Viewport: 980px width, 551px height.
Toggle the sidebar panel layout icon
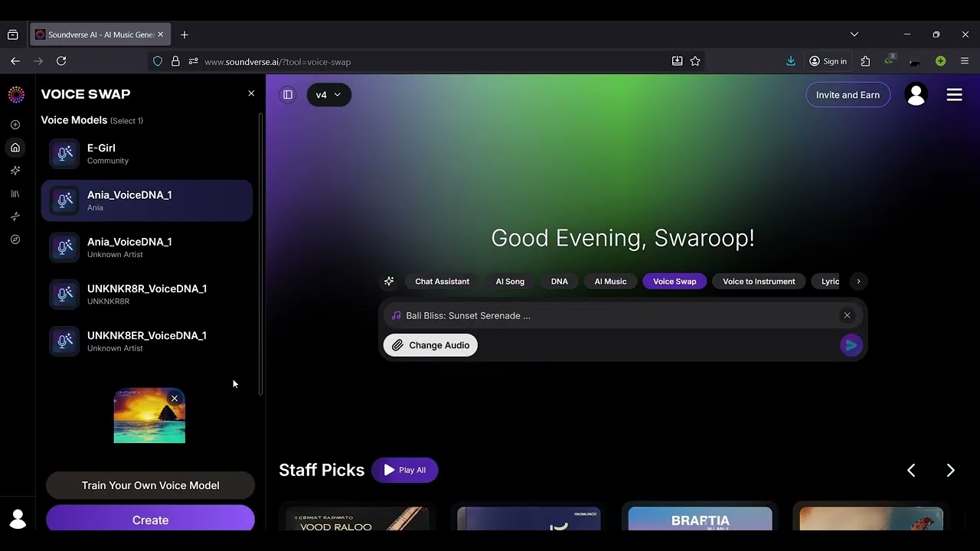tap(288, 95)
